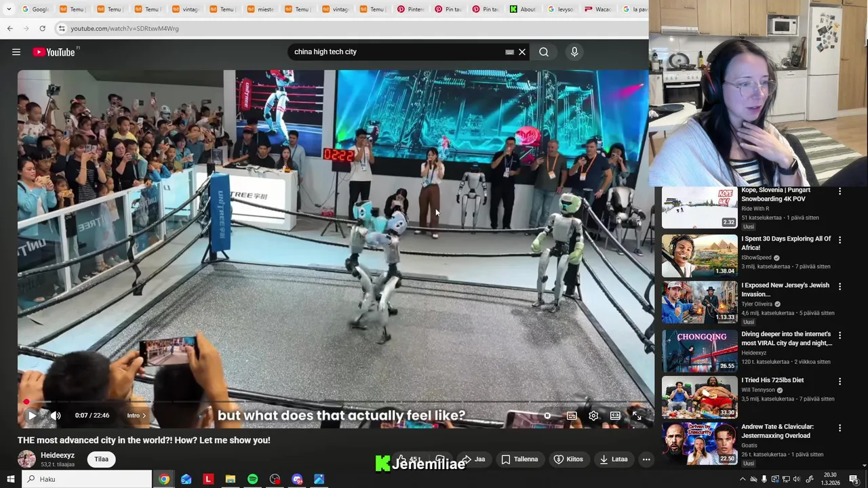Open the player settings gear
This screenshot has height=488, width=868.
coord(593,415)
